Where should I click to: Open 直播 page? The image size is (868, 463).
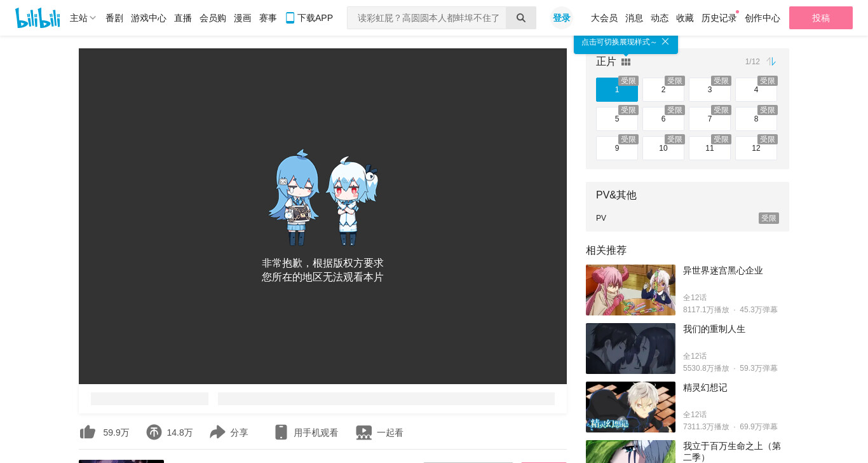pyautogui.click(x=183, y=18)
